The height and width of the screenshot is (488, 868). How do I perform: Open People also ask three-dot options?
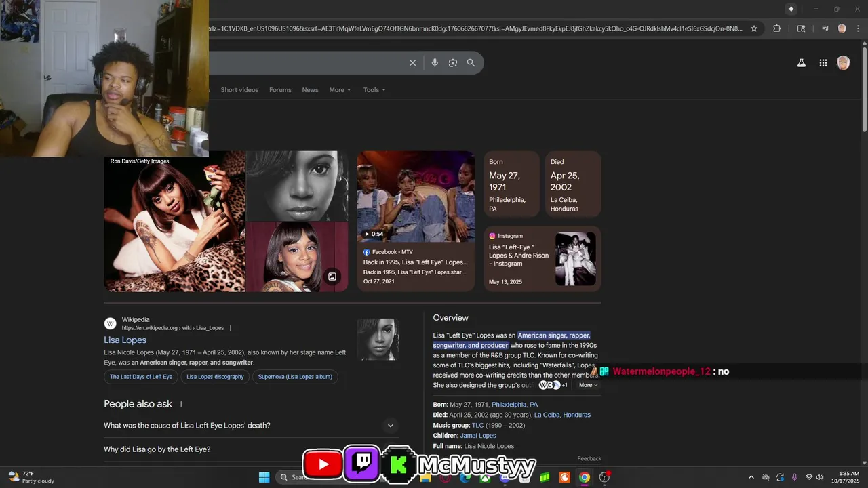coord(181,404)
